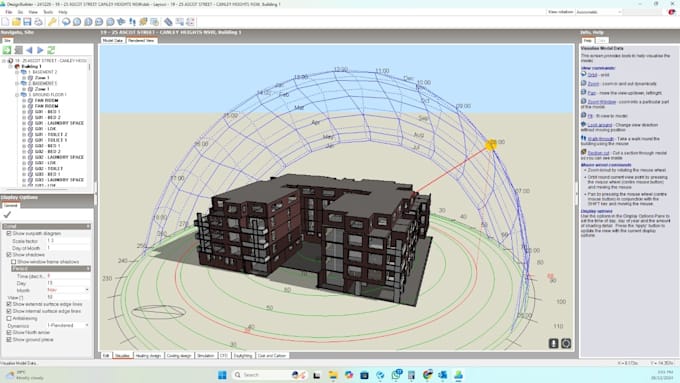680x383 pixels.
Task: Select the Orbit view tool in toolbar
Action: tap(66, 22)
